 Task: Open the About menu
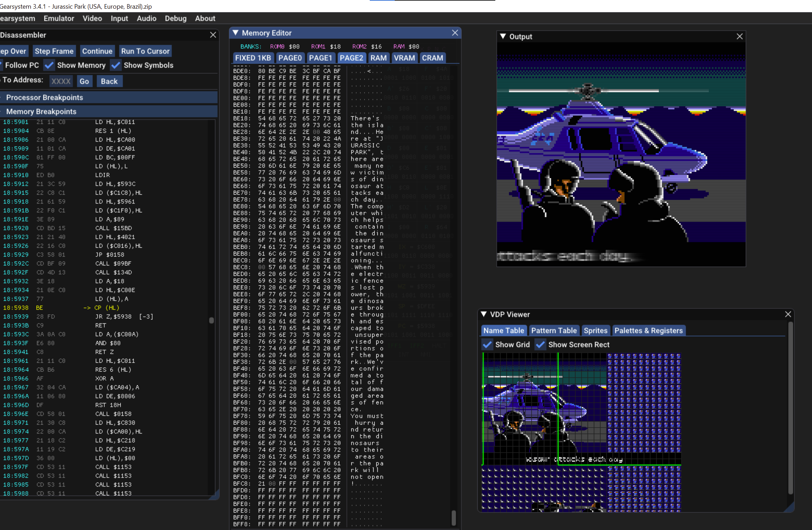(x=205, y=18)
